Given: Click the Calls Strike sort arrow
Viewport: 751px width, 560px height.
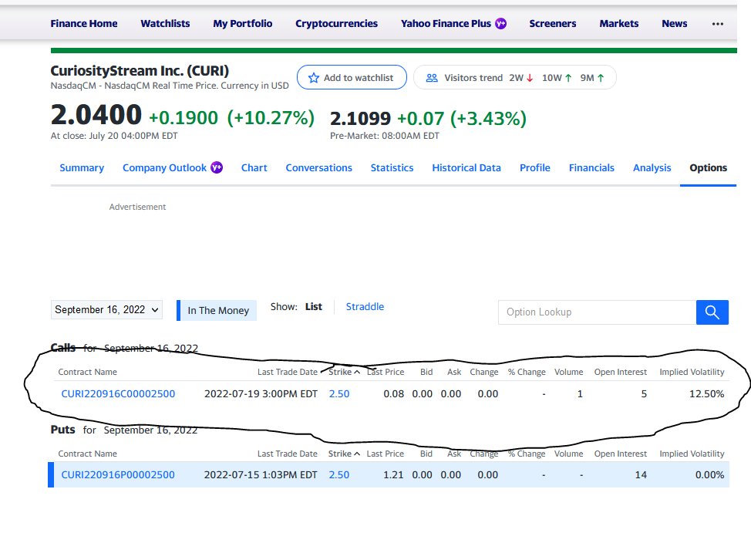Looking at the screenshot, I should pyautogui.click(x=357, y=373).
